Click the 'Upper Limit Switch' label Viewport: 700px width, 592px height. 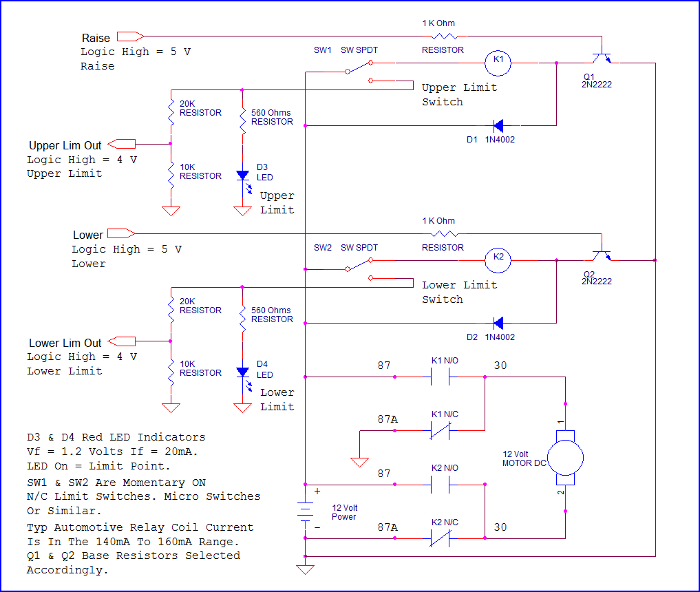[x=459, y=94]
